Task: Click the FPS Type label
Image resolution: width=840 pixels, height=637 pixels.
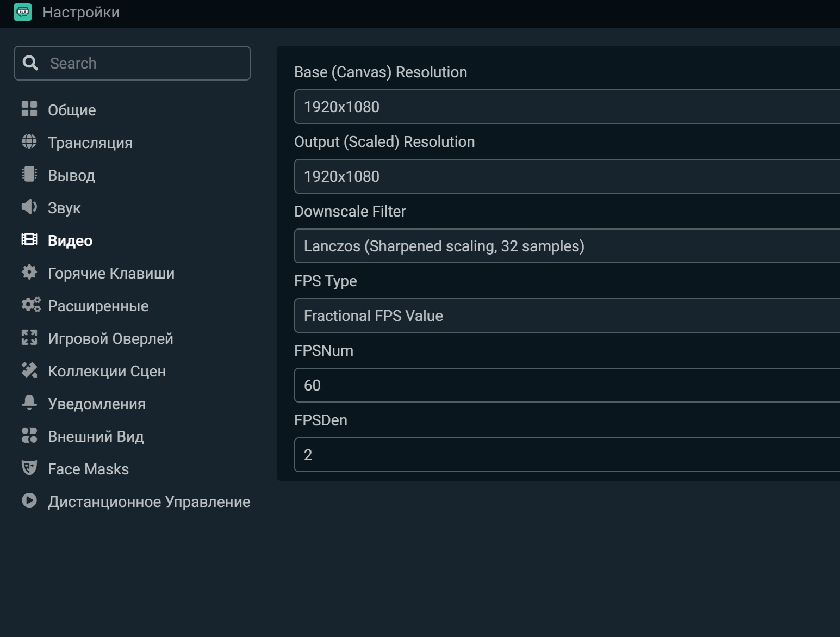Action: (326, 281)
